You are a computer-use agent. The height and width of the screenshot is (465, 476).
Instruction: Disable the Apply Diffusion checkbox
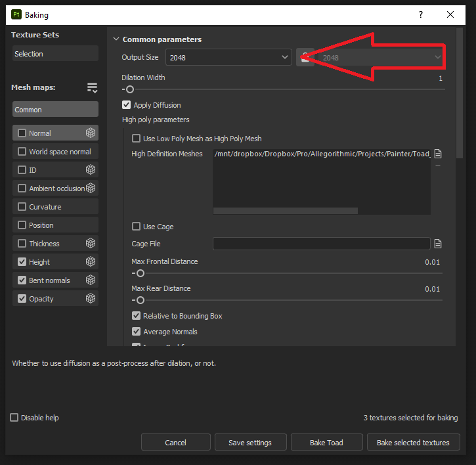tap(127, 105)
